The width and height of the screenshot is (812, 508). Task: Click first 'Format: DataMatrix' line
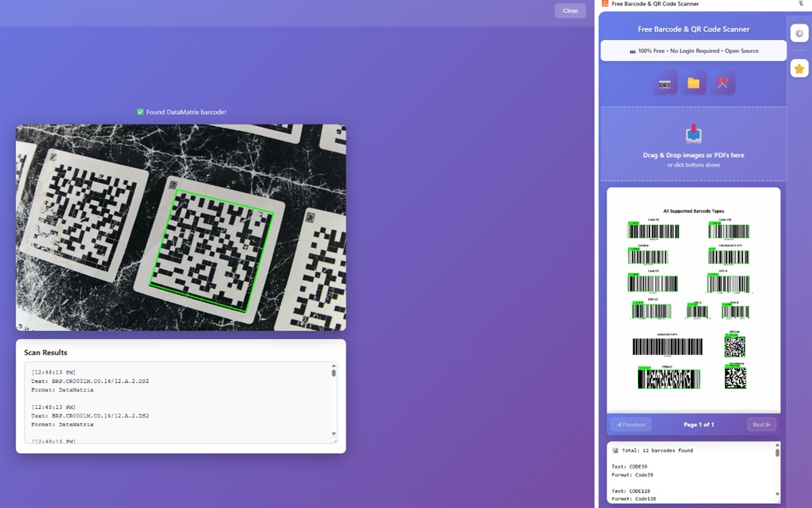tap(62, 390)
